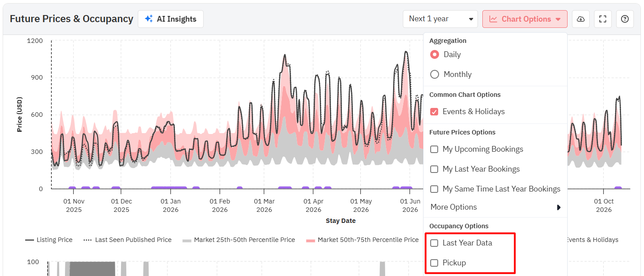Image resolution: width=644 pixels, height=276 pixels.
Task: Enable Last Year Data occupancy checkbox
Action: tap(434, 243)
